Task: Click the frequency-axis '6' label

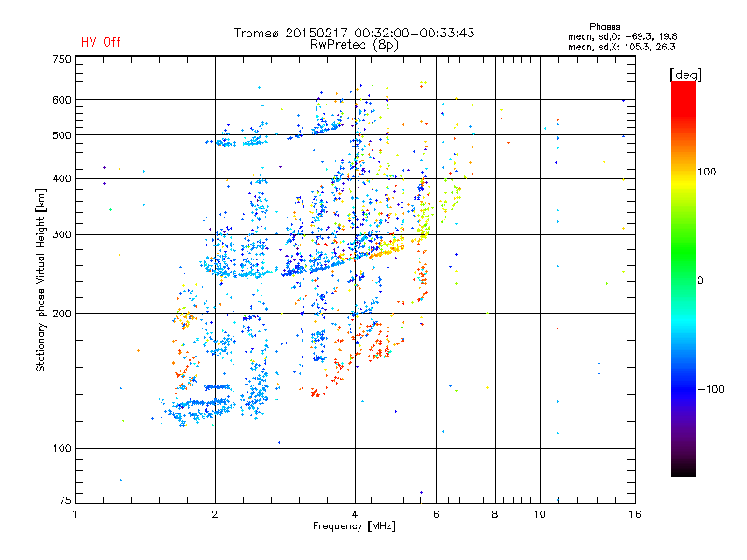Action: click(436, 514)
